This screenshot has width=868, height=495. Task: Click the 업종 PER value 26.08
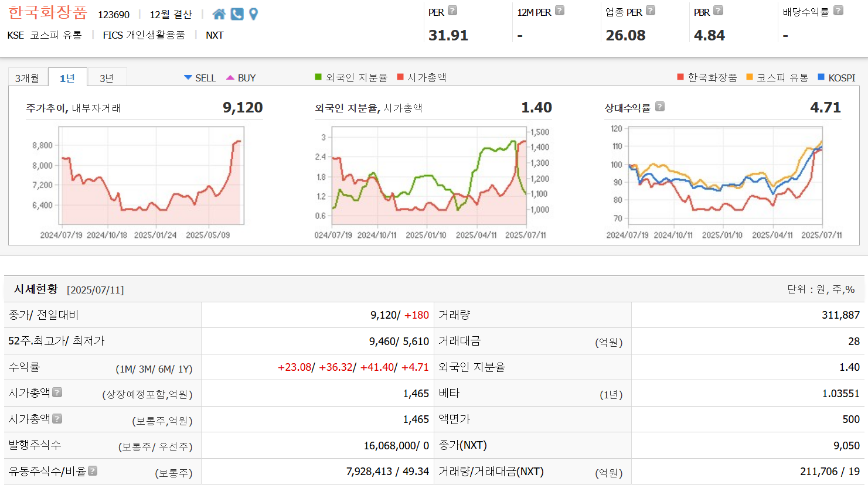[625, 35]
